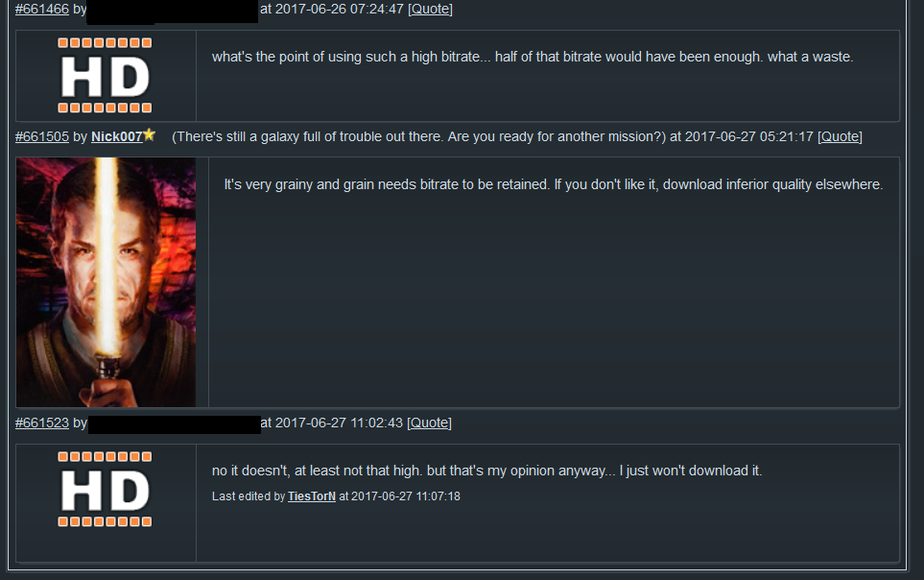Viewport: 924px width, 580px height.
Task: Open Nick007's user profile
Action: (117, 136)
